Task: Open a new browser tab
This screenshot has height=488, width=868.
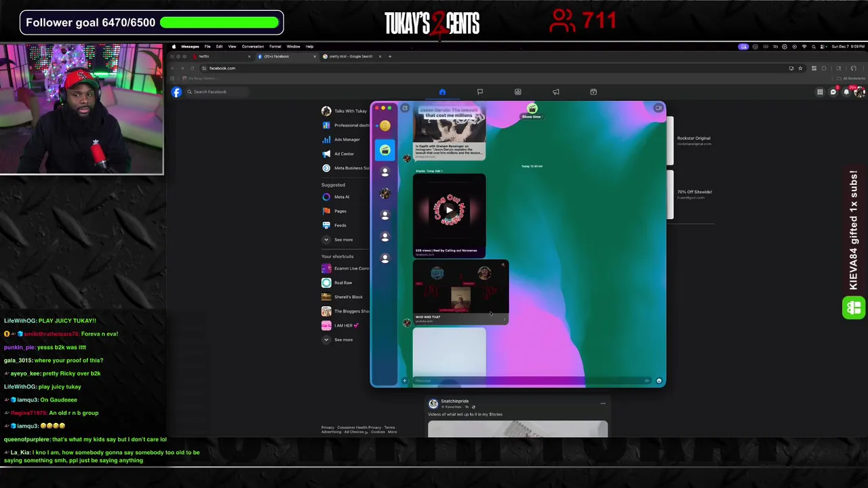Action: coord(390,56)
